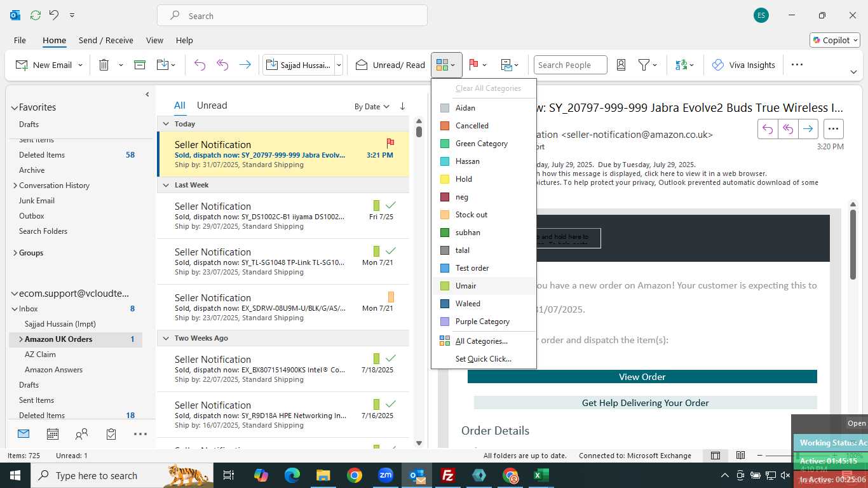Image resolution: width=868 pixels, height=488 pixels.
Task: Open reading pane More actions ellipsis
Action: pyautogui.click(x=834, y=129)
